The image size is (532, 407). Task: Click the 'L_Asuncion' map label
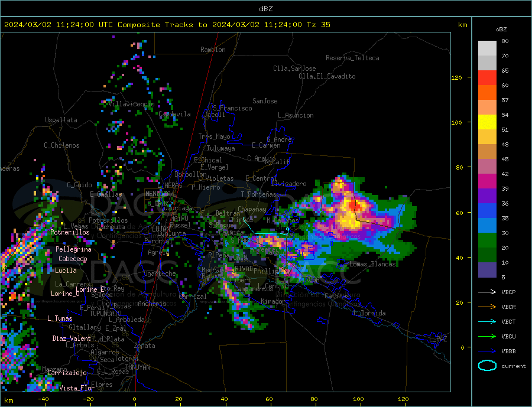pyautogui.click(x=296, y=115)
